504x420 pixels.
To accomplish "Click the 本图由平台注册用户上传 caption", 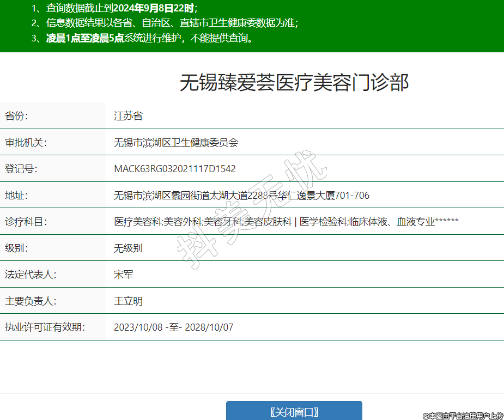I will (x=463, y=416).
